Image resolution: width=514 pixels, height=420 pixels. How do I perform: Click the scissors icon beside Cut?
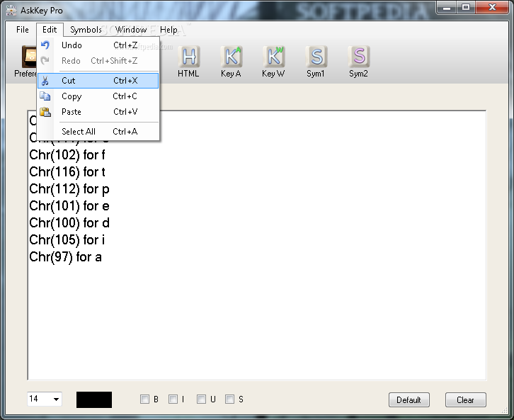[x=45, y=81]
